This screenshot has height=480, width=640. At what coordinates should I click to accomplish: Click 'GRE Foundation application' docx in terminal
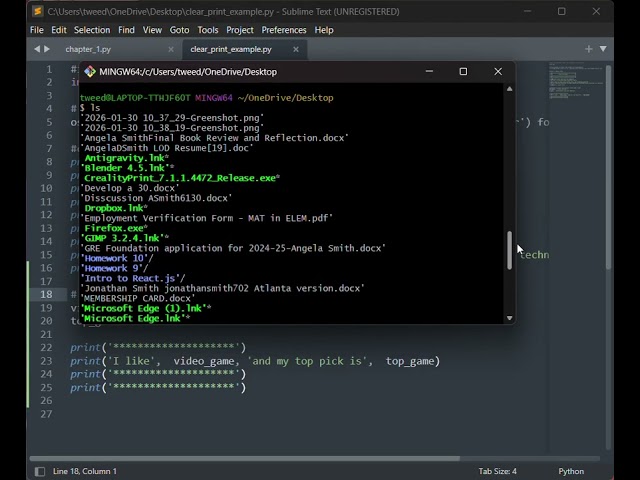click(233, 248)
